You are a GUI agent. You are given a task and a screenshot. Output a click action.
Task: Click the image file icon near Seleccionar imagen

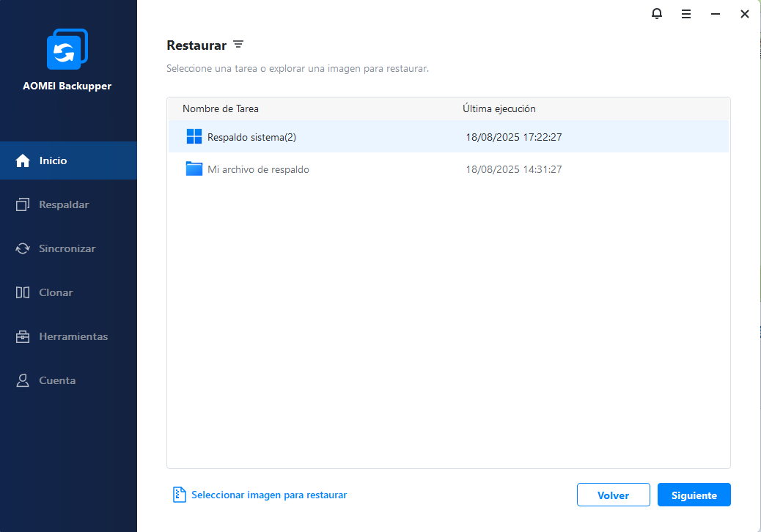pyautogui.click(x=180, y=495)
